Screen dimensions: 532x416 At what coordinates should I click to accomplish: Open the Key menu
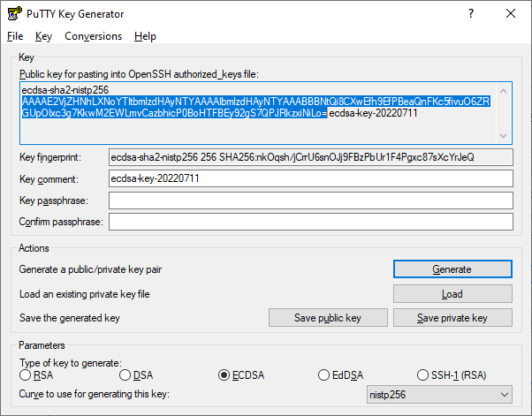[44, 36]
